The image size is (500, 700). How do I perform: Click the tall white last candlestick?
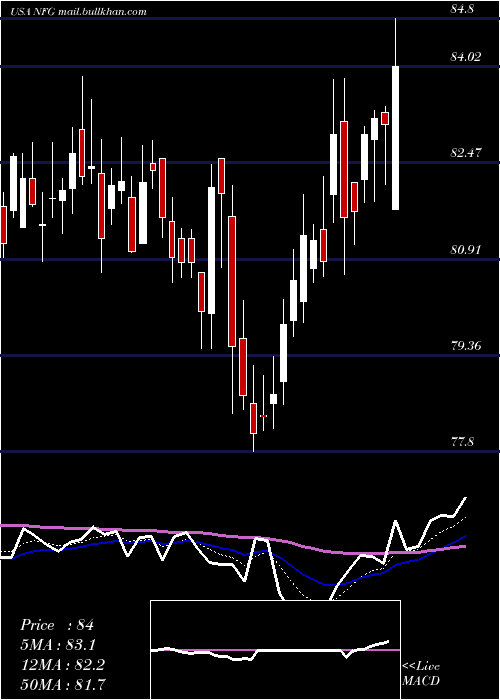click(396, 138)
